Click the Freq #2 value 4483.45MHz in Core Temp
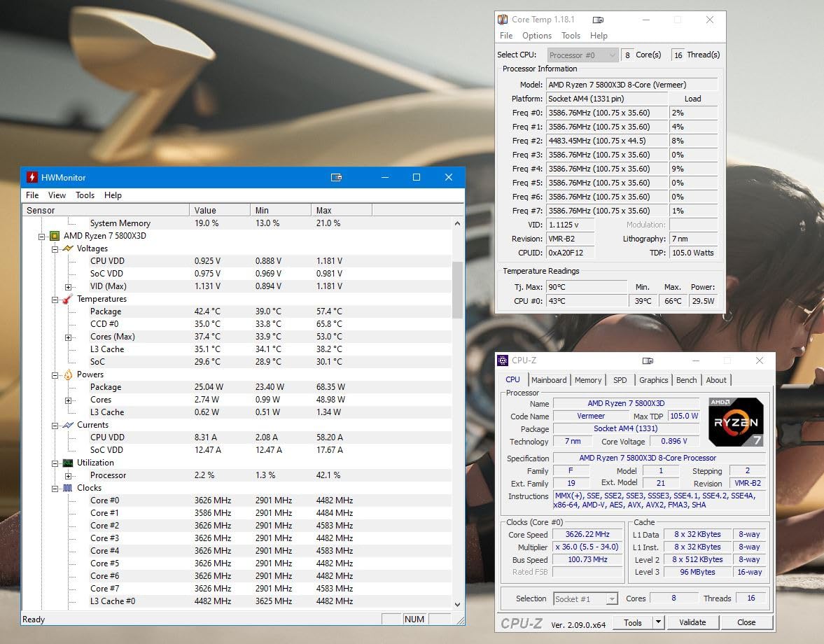Viewport: 824px width, 644px height. [607, 141]
